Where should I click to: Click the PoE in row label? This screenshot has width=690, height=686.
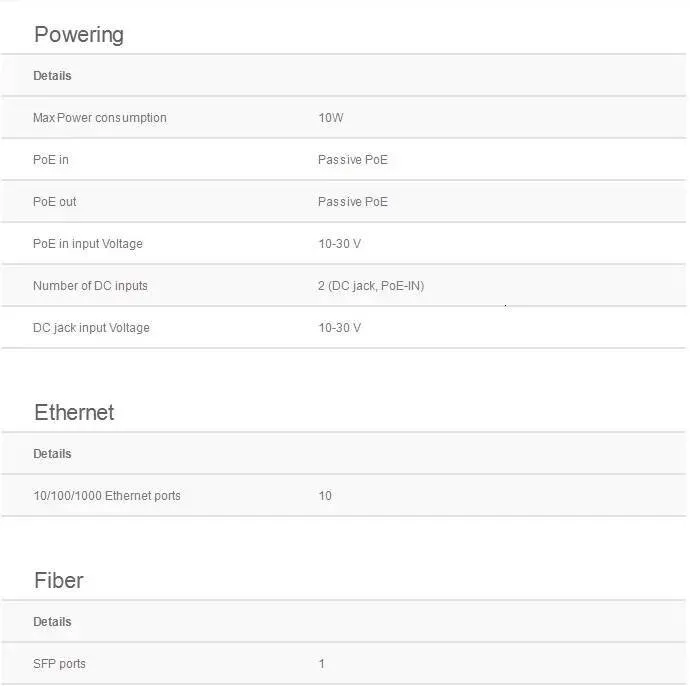50,160
